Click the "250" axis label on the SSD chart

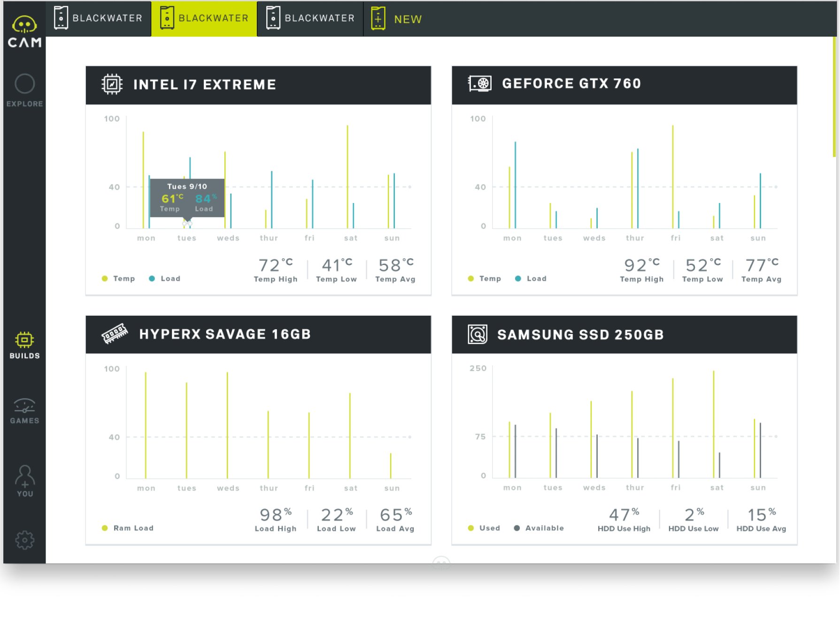click(x=478, y=368)
